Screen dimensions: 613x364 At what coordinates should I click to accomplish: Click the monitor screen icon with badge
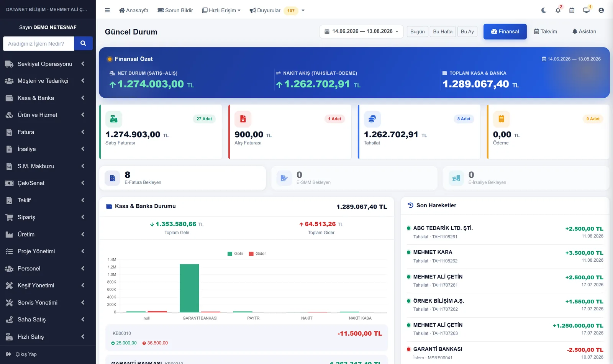(x=586, y=10)
